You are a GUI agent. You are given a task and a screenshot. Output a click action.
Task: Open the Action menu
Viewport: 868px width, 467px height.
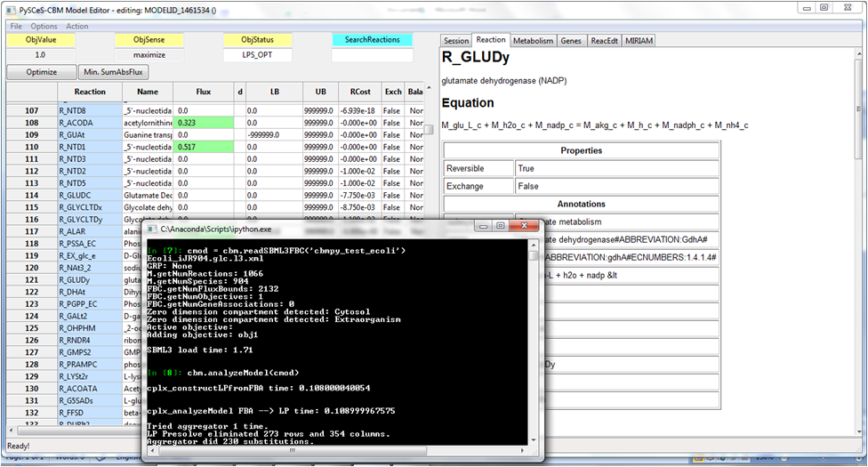[x=77, y=26]
